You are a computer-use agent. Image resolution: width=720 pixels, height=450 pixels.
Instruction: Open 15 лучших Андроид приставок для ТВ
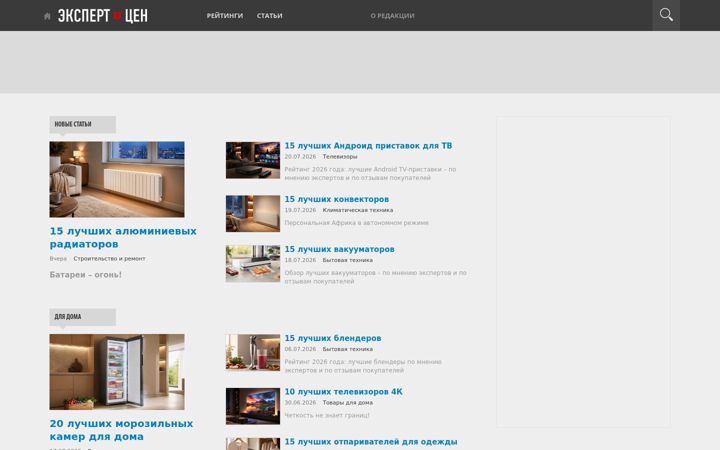point(368,146)
